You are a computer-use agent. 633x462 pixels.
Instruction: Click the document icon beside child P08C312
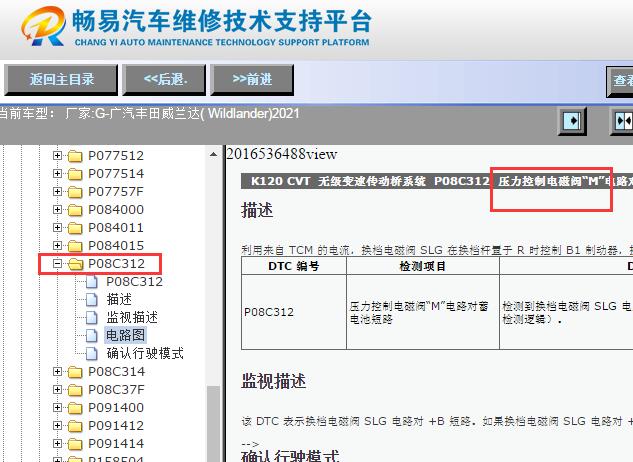pos(92,282)
